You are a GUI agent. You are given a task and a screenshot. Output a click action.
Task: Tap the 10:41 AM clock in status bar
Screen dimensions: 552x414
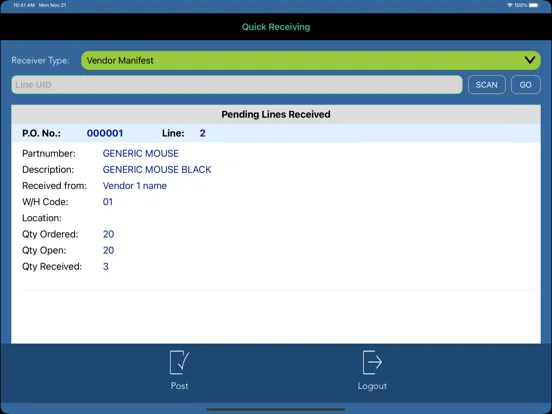tap(24, 5)
